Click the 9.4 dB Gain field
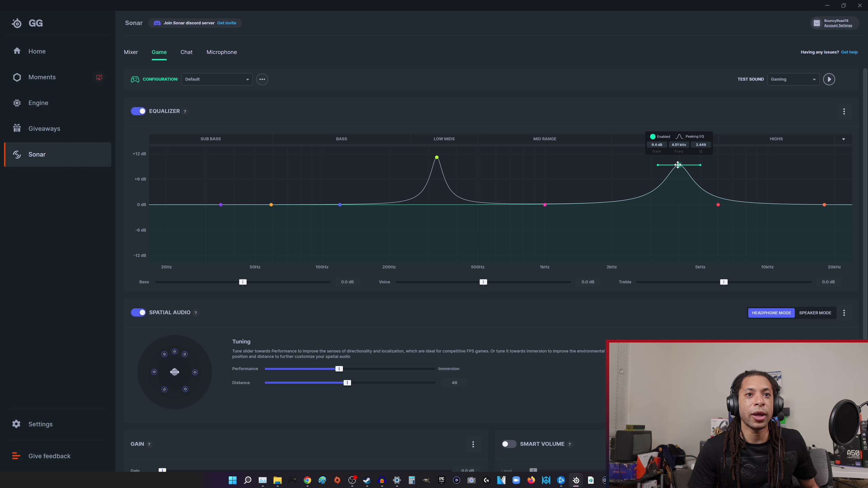 coord(657,145)
